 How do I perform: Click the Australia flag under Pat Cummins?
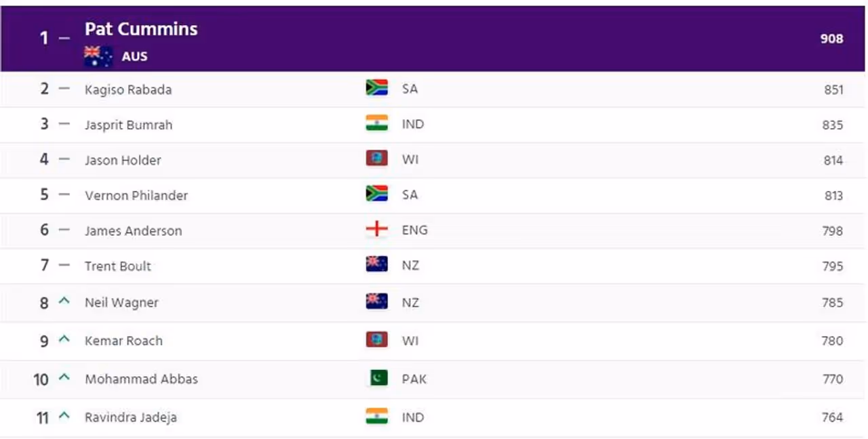(x=98, y=56)
